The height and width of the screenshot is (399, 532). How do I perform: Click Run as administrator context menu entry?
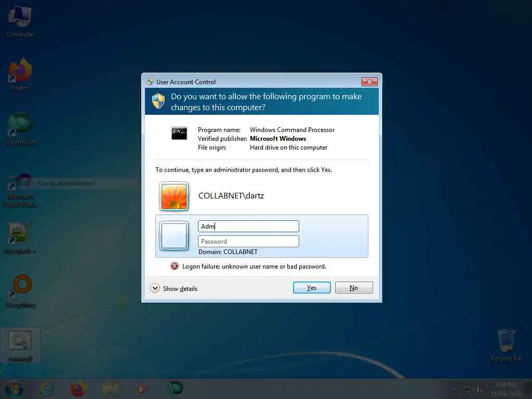point(66,183)
